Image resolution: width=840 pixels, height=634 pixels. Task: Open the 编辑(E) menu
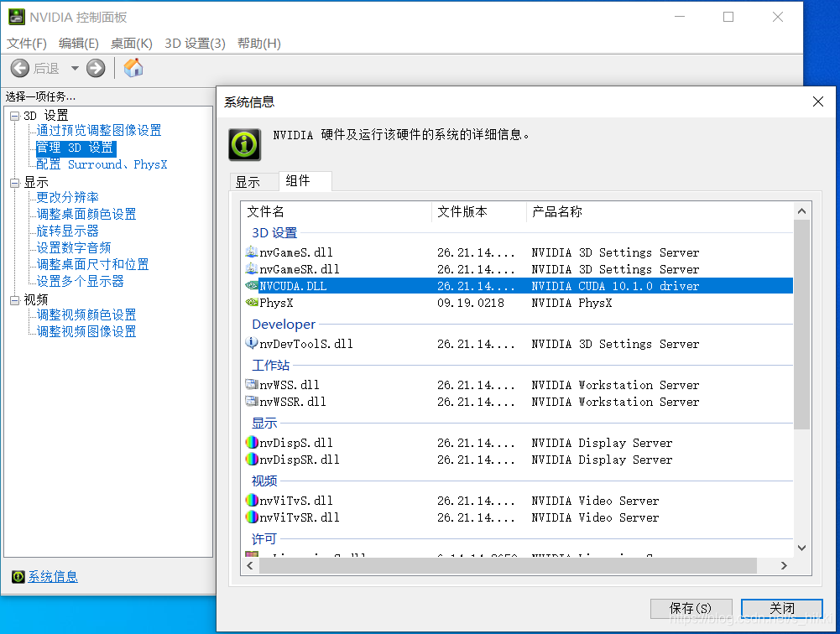(x=79, y=44)
